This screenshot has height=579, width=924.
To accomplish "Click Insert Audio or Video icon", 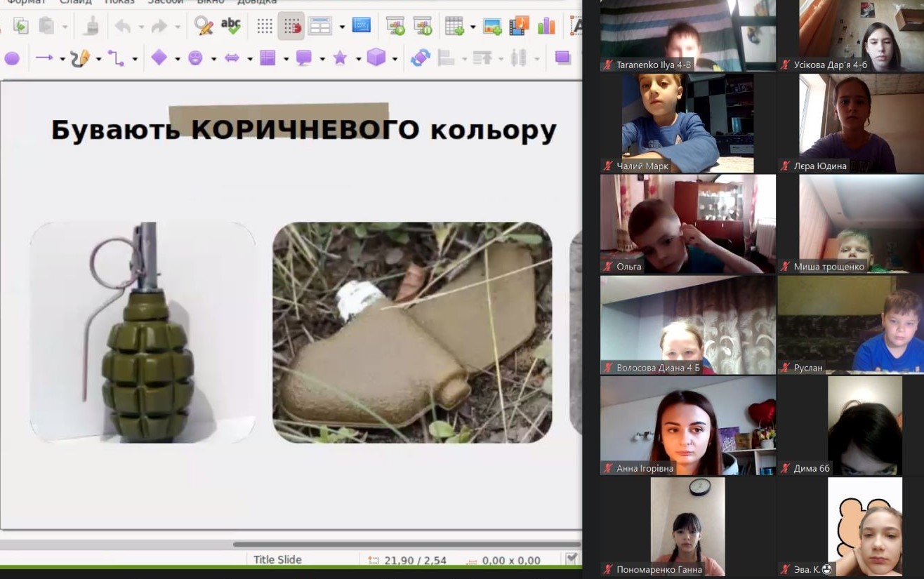I will click(x=519, y=27).
